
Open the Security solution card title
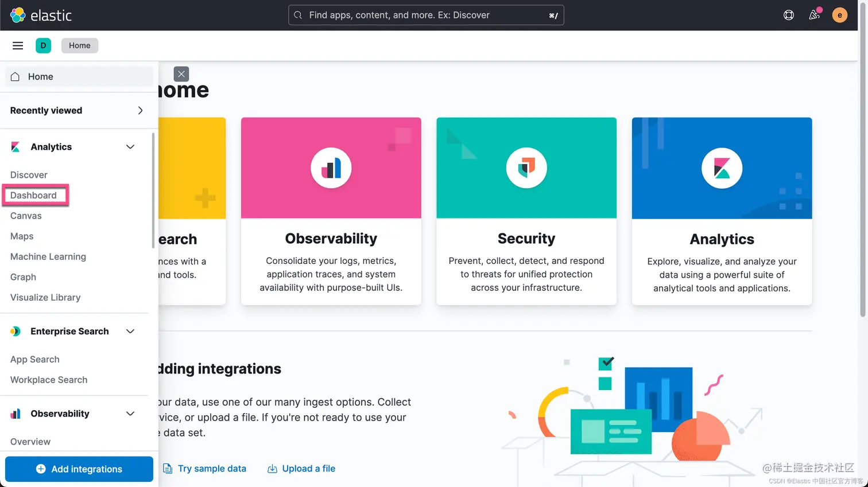click(526, 239)
